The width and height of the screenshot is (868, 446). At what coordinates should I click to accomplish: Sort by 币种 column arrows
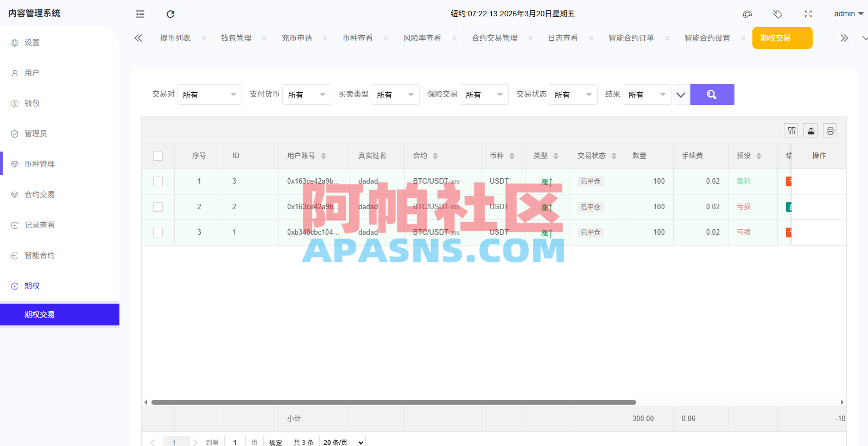(x=512, y=156)
